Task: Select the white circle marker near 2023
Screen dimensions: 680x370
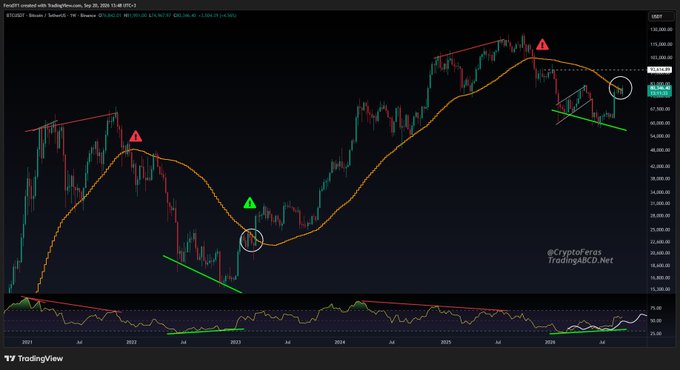Action: (x=252, y=240)
